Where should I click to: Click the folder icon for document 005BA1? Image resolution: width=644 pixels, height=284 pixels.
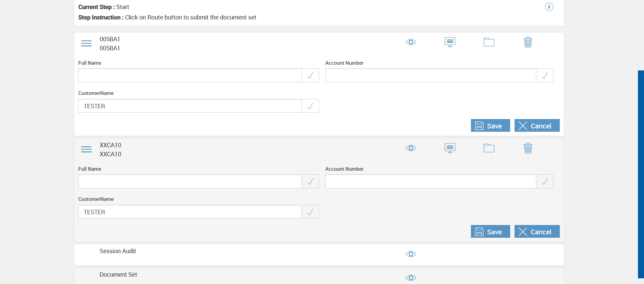tap(489, 42)
